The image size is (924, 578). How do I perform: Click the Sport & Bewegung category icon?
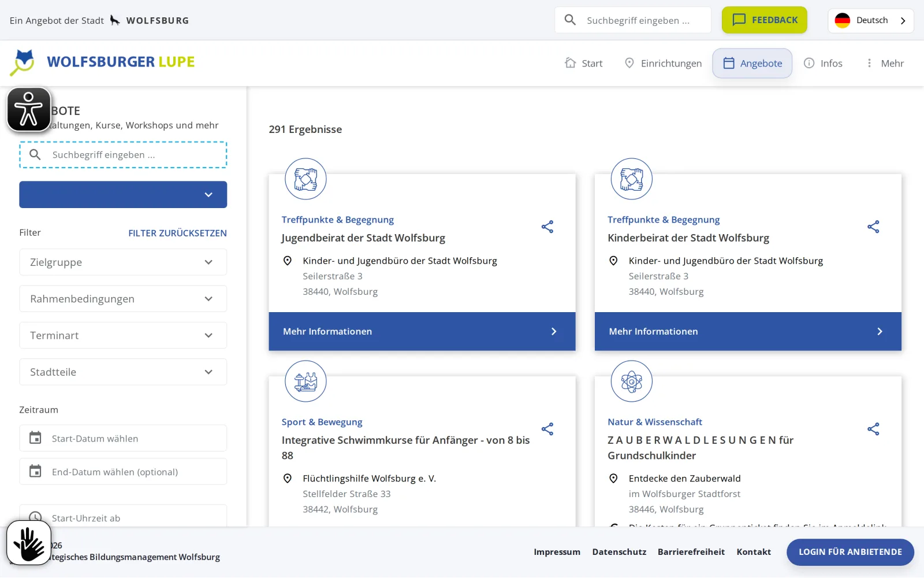305,381
